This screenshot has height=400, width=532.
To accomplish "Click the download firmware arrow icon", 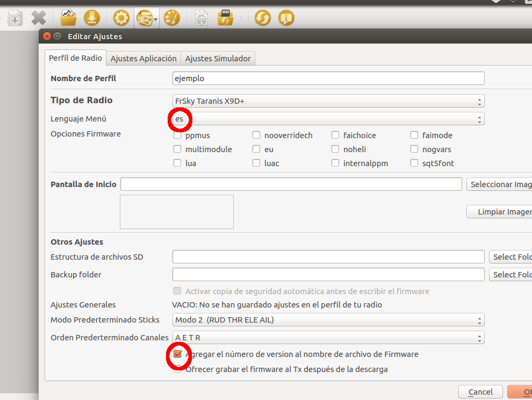I will tap(92, 18).
